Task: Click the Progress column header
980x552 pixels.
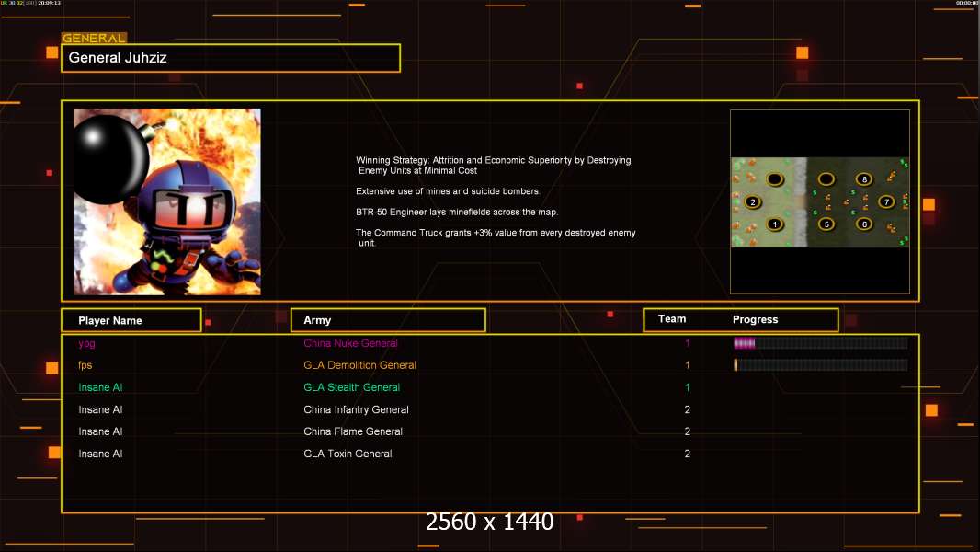Action: click(x=755, y=319)
